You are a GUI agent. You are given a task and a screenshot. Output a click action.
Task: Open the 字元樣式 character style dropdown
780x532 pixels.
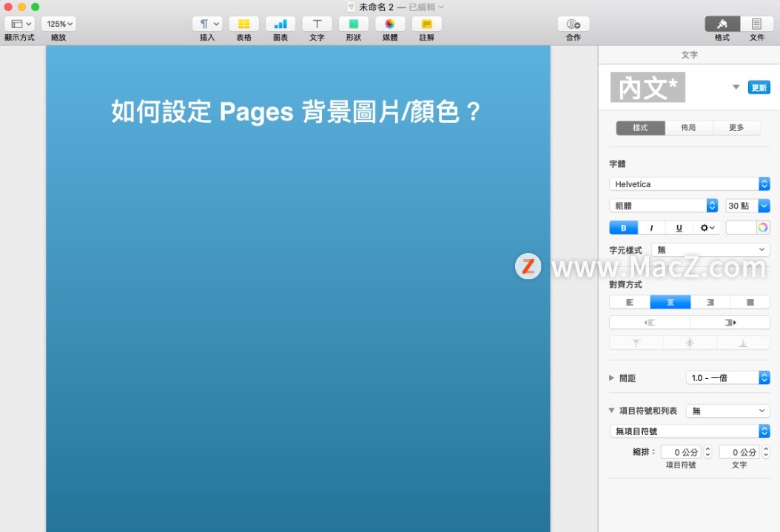coord(711,249)
